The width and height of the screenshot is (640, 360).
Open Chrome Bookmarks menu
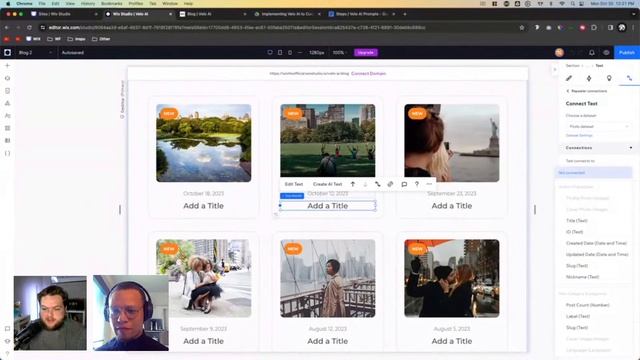click(111, 3)
